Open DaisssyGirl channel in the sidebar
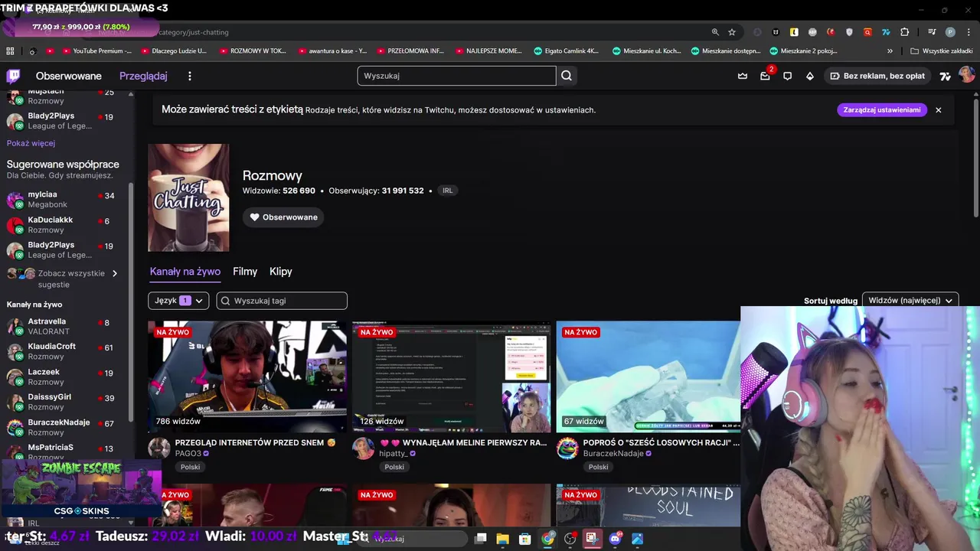This screenshot has width=980, height=551. pyautogui.click(x=67, y=402)
